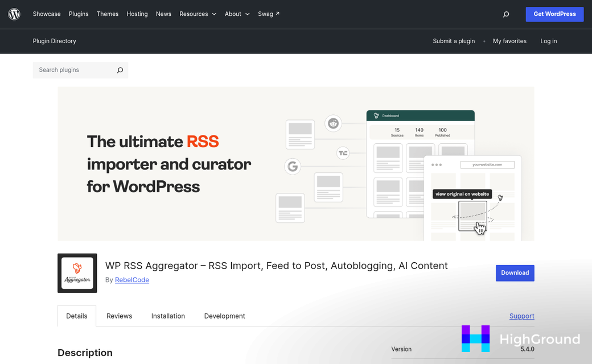Viewport: 592px width, 364px height.
Task: Focus the Search plugins input field
Action: (80, 70)
